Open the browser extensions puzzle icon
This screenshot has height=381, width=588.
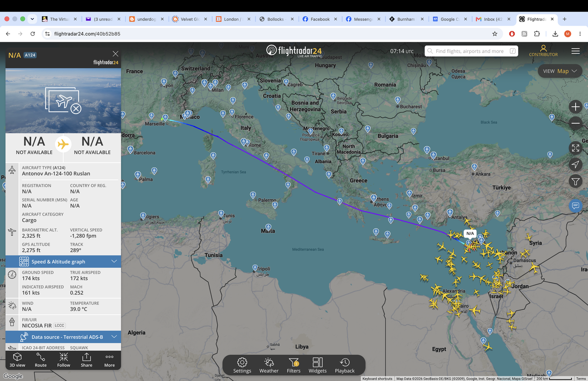tap(537, 34)
